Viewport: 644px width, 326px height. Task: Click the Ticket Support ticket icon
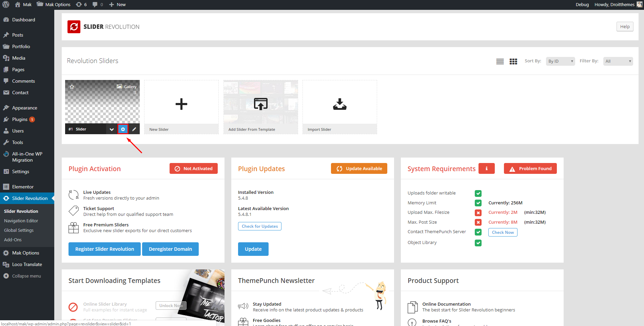[x=74, y=211]
